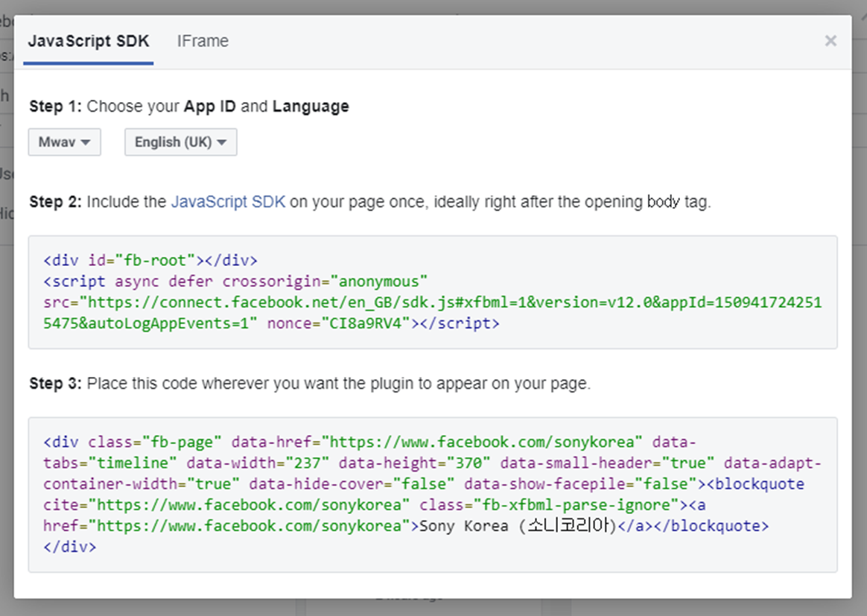Follow the JavaScript SDK link
The image size is (867, 616).
[229, 202]
